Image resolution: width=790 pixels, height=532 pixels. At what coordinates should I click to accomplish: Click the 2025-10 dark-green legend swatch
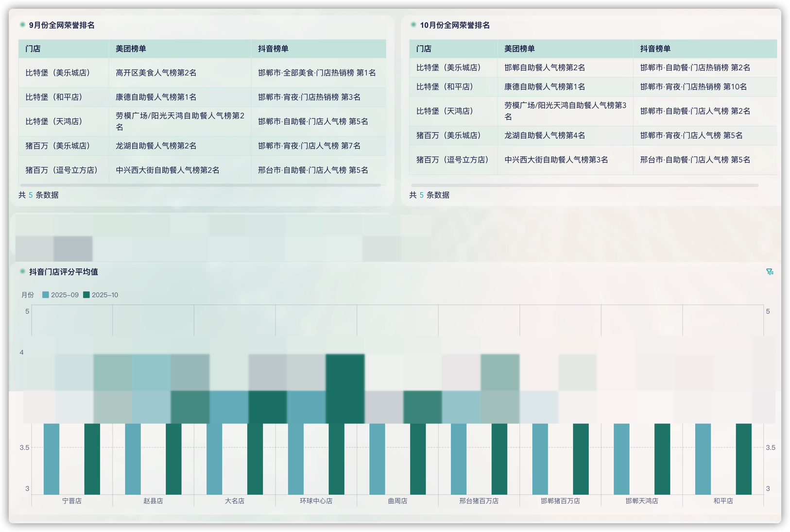pyautogui.click(x=86, y=295)
